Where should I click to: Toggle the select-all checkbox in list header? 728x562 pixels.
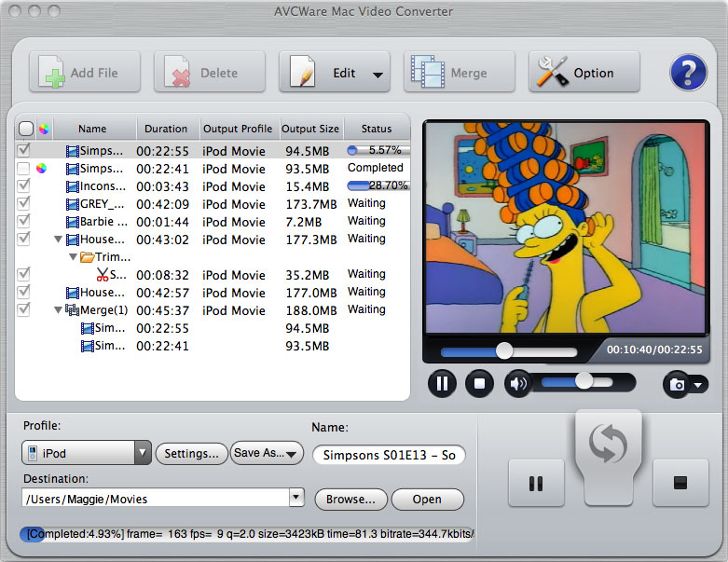pos(25,129)
